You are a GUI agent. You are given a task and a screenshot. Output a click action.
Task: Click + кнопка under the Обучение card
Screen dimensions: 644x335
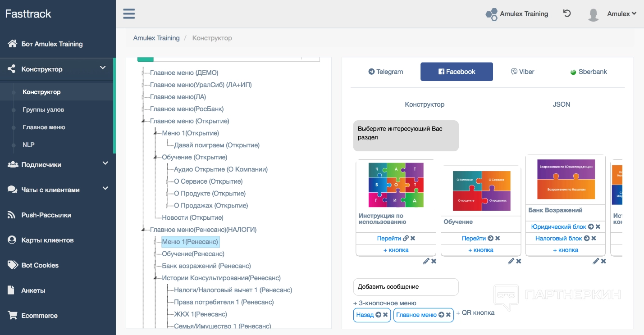pos(480,250)
